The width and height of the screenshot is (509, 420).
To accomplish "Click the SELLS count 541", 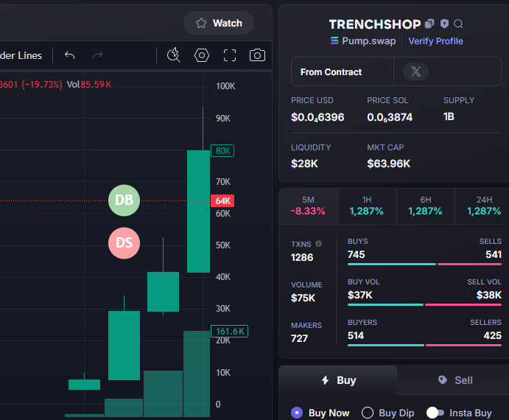I will [494, 254].
